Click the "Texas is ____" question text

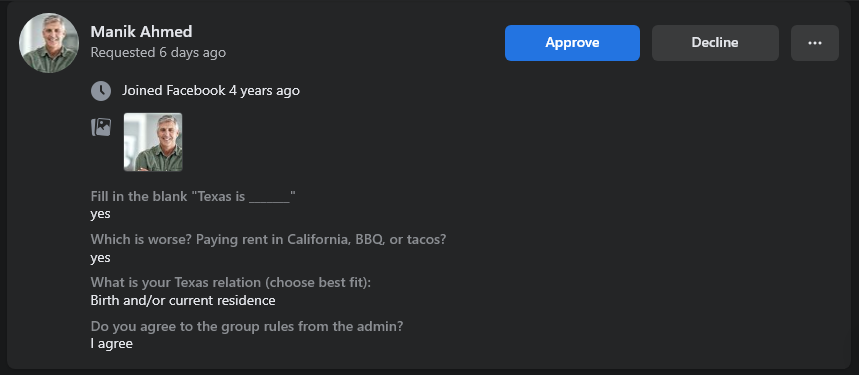tap(193, 196)
